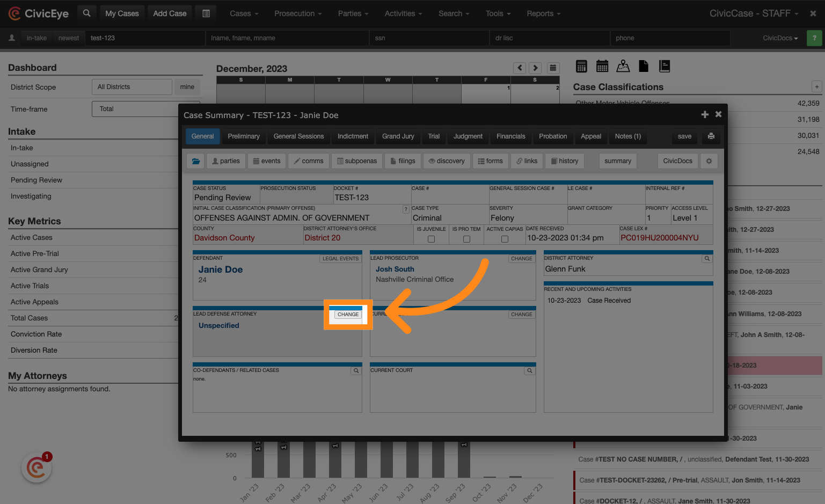
Task: Open the Search dropdown menu
Action: click(454, 13)
